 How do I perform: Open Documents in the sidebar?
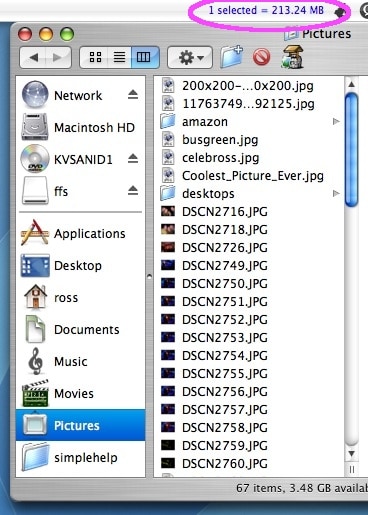[x=80, y=329]
